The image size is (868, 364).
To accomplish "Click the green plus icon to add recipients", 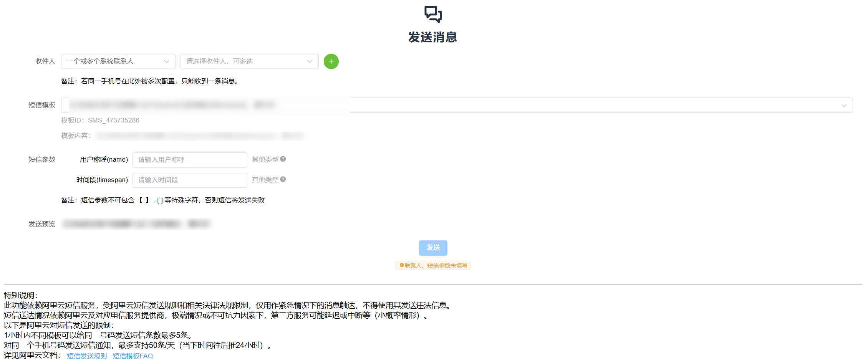I will click(x=331, y=61).
